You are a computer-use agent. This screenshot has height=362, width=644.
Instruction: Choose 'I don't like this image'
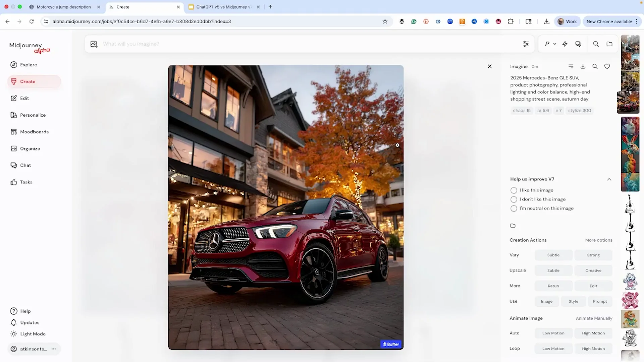514,199
